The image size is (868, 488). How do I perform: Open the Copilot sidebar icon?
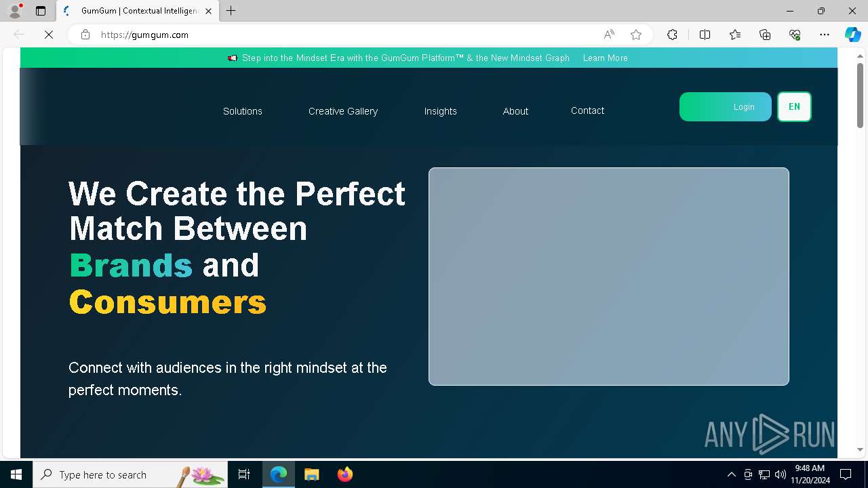click(852, 35)
